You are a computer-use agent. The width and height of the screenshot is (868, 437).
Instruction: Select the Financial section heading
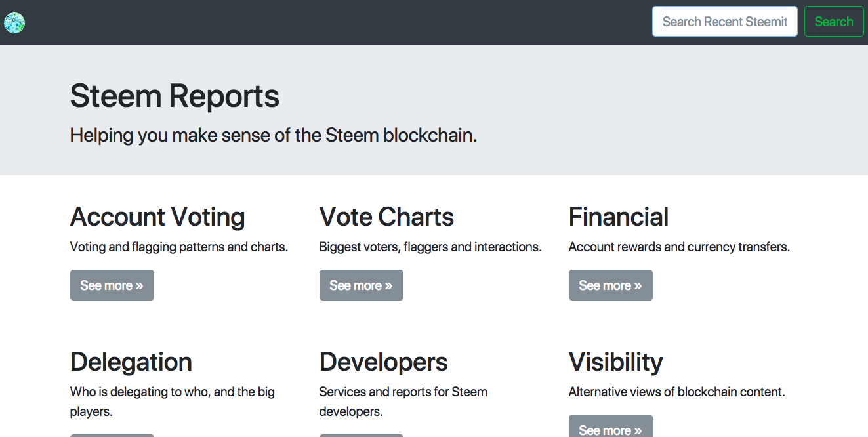(x=618, y=217)
